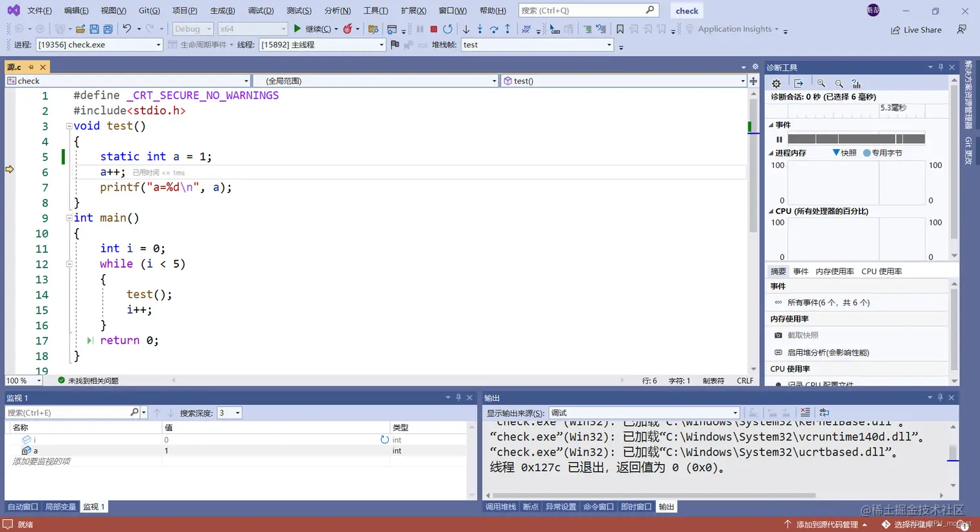Click the Step Out arrow icon
The width and height of the screenshot is (980, 532).
(507, 29)
